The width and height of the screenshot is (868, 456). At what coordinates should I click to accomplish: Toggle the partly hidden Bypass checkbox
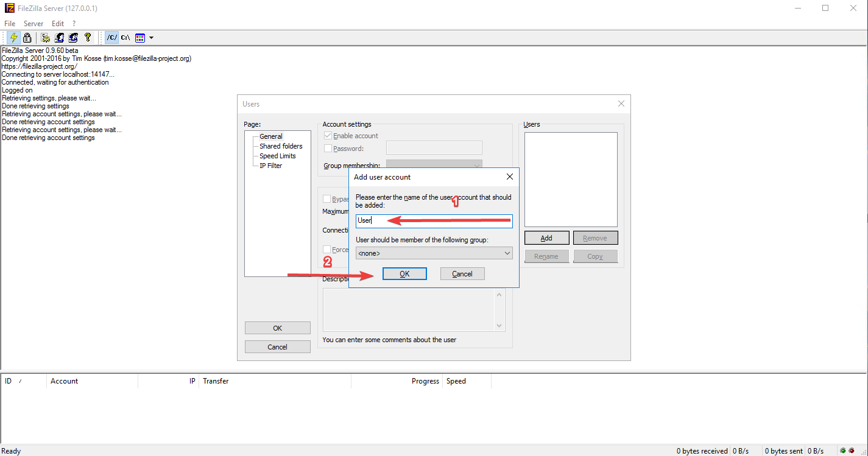pos(328,199)
